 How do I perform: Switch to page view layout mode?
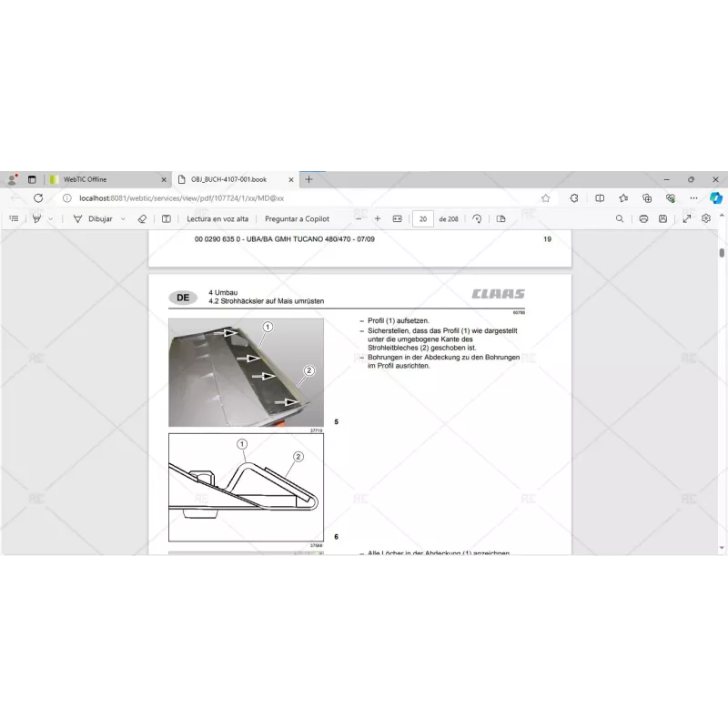(500, 218)
